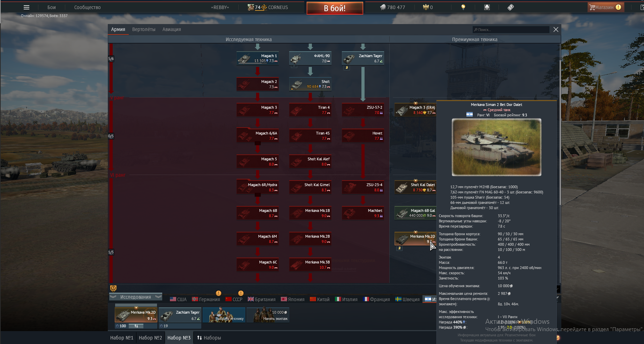The image size is (644, 344).
Task: Select the США nation tab
Action: pos(178,299)
